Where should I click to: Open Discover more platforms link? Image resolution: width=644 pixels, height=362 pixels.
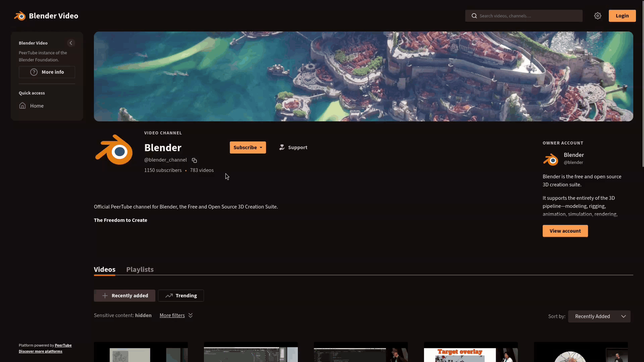[x=41, y=351]
